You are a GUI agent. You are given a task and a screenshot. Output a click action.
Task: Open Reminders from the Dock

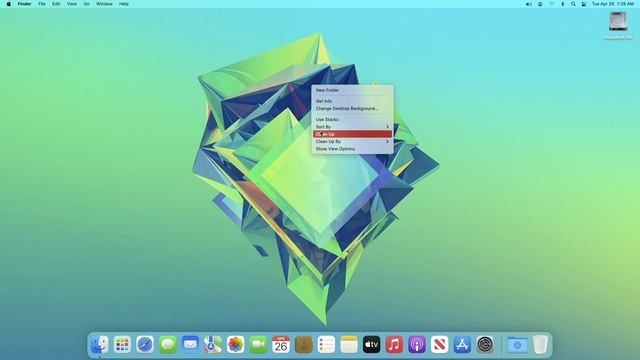326,344
